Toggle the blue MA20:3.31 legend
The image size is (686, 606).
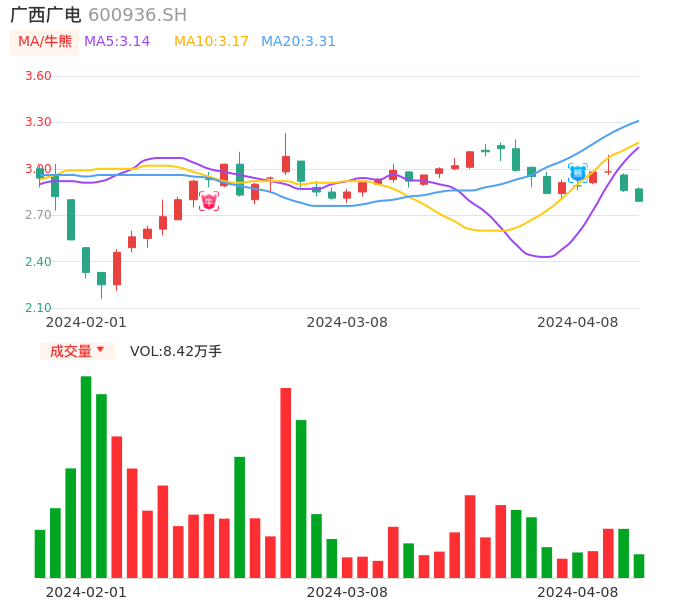298,42
